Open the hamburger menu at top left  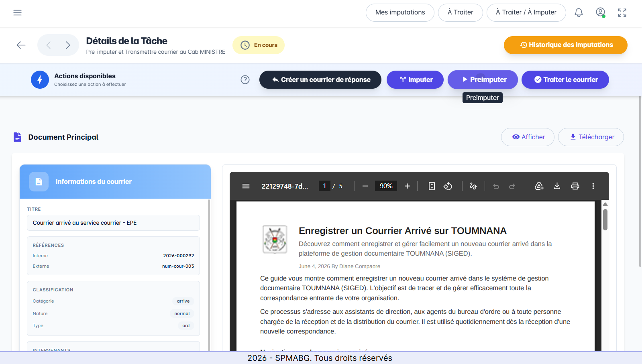click(x=17, y=12)
